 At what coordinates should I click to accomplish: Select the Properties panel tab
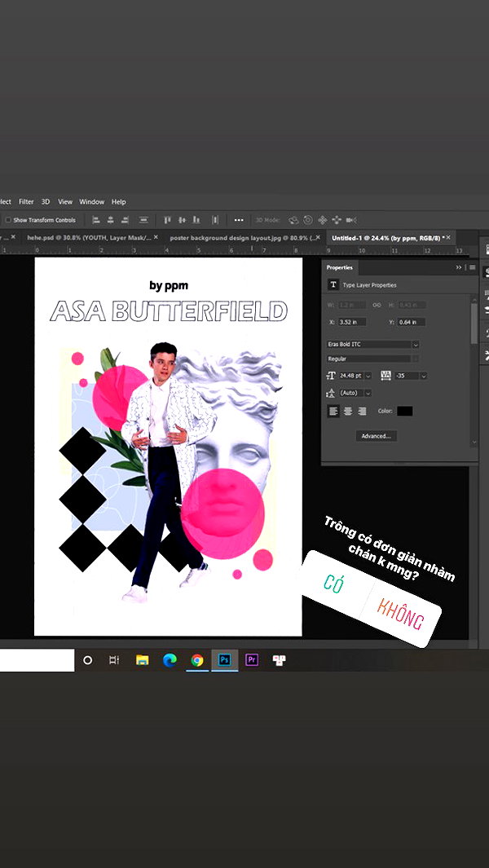pyautogui.click(x=340, y=267)
